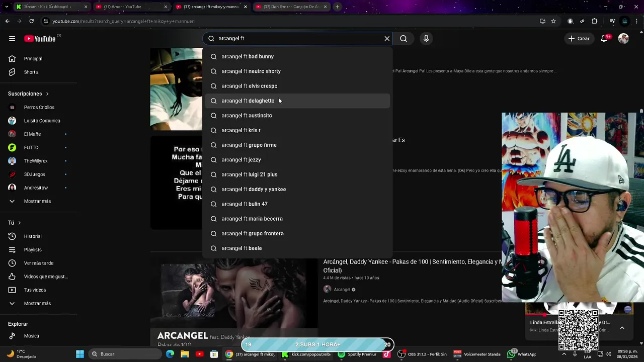Open WhatsApp from the taskbar
Image resolution: width=644 pixels, height=362 pixels.
coord(522,354)
